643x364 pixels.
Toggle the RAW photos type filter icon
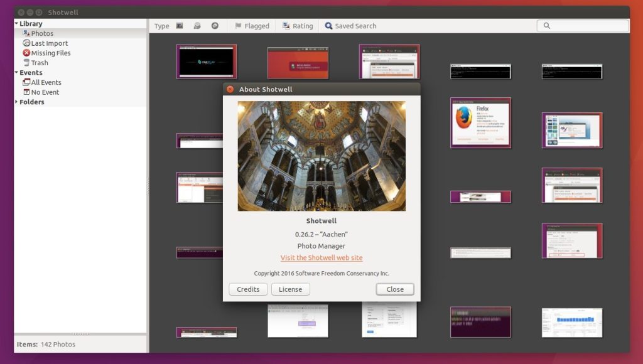[215, 26]
